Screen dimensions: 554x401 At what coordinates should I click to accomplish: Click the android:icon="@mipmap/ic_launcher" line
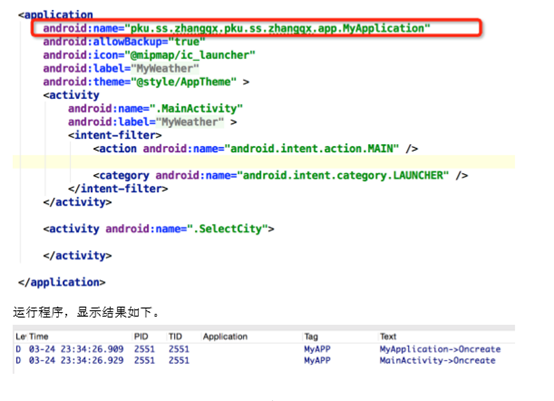pyautogui.click(x=149, y=55)
